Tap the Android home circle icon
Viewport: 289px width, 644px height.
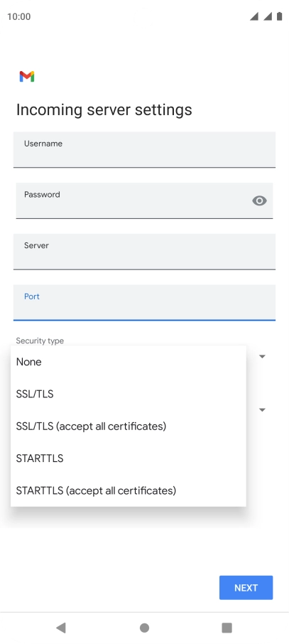[145, 628]
